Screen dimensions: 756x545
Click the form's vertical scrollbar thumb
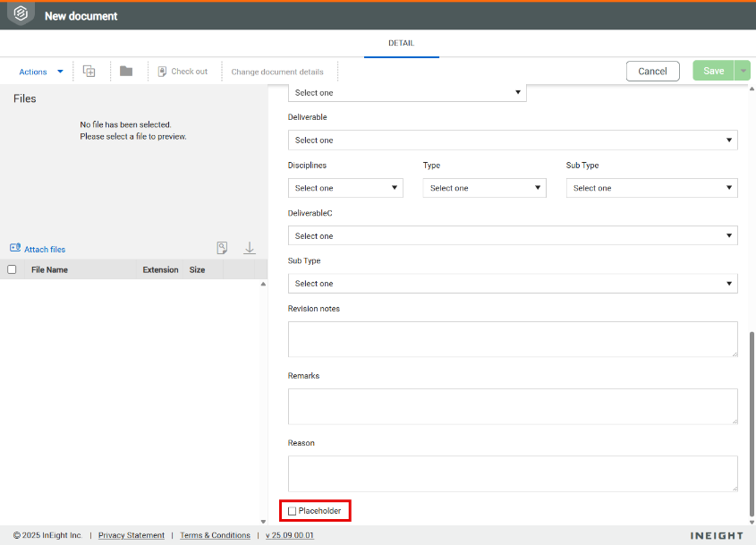pyautogui.click(x=752, y=421)
